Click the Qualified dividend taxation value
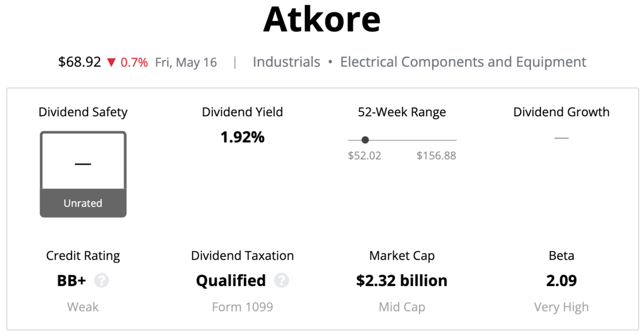This screenshot has height=336, width=644. (x=231, y=281)
